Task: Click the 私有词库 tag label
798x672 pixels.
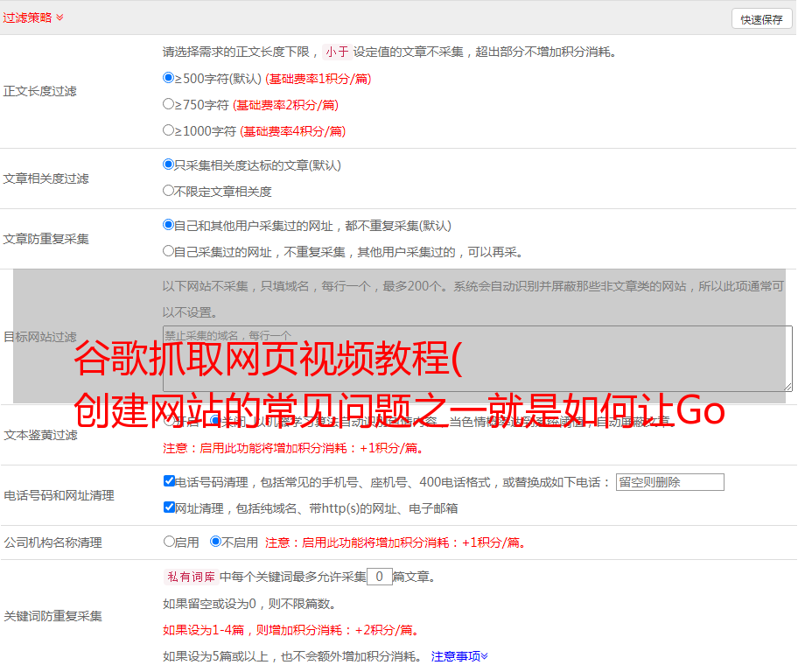Action: coord(189,577)
